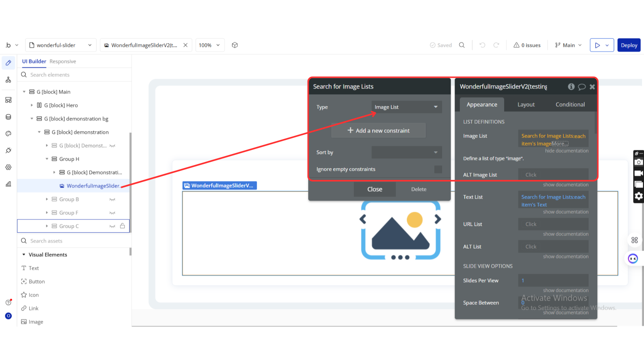The height and width of the screenshot is (363, 644).
Task: Open the Backend workflows icon in sidebar
Action: [8, 100]
